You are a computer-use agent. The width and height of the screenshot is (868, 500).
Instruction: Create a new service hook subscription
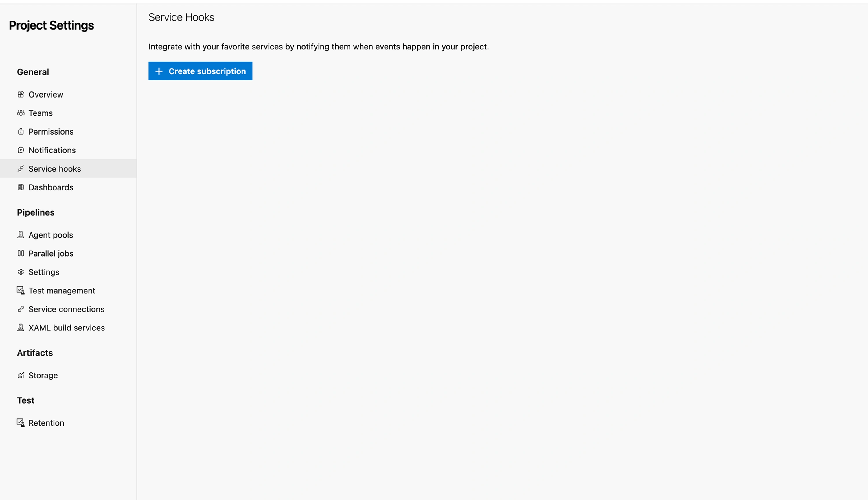click(x=200, y=71)
